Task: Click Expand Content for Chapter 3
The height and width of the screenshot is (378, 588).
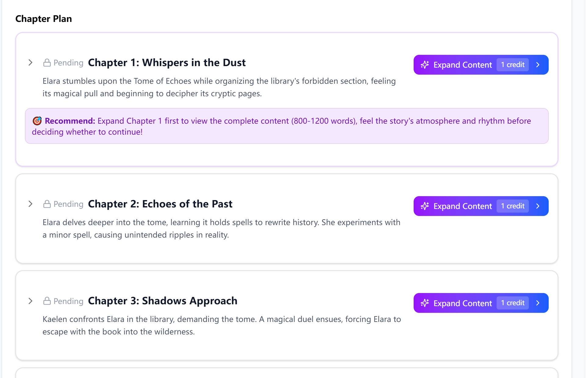Action: [462, 303]
